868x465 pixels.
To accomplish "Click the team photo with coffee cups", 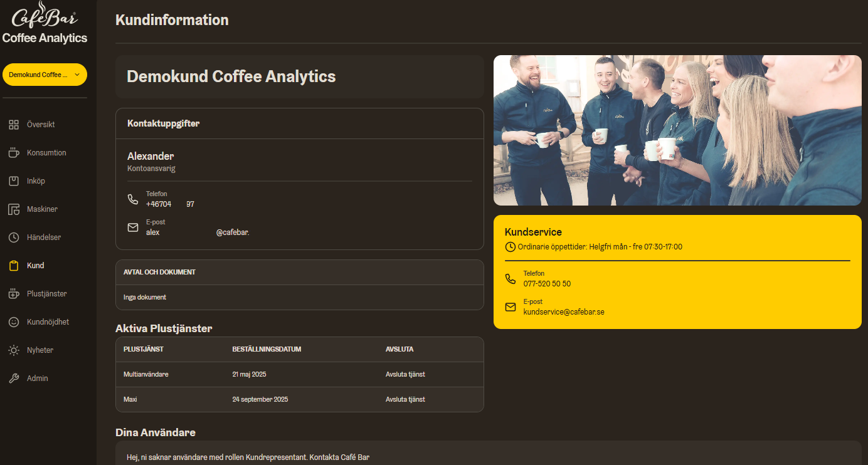I will (677, 130).
